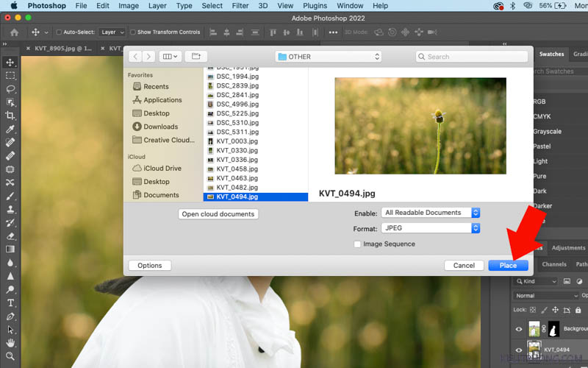The width and height of the screenshot is (588, 368).
Task: Open the OTHER folder location dropdown
Action: pos(329,57)
